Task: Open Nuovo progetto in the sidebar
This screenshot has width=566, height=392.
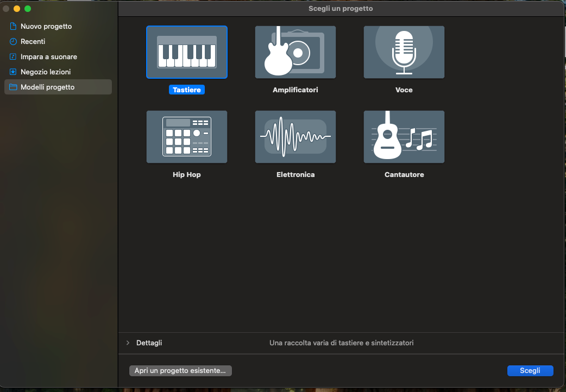Action: pyautogui.click(x=58, y=27)
